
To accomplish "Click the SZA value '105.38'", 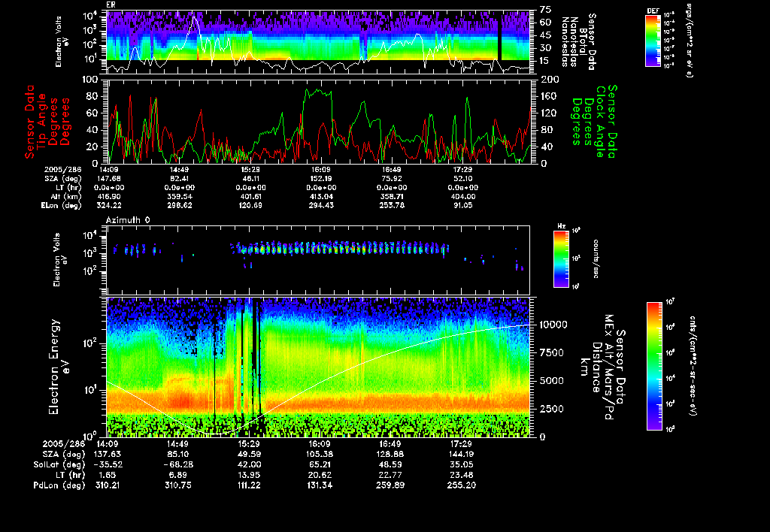I will pyautogui.click(x=320, y=455).
